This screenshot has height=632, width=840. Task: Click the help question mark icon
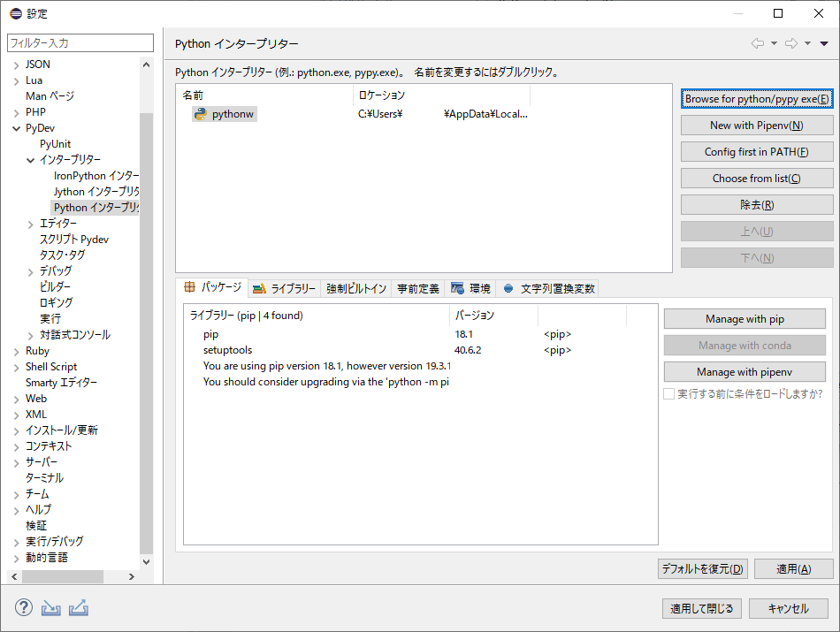click(24, 608)
